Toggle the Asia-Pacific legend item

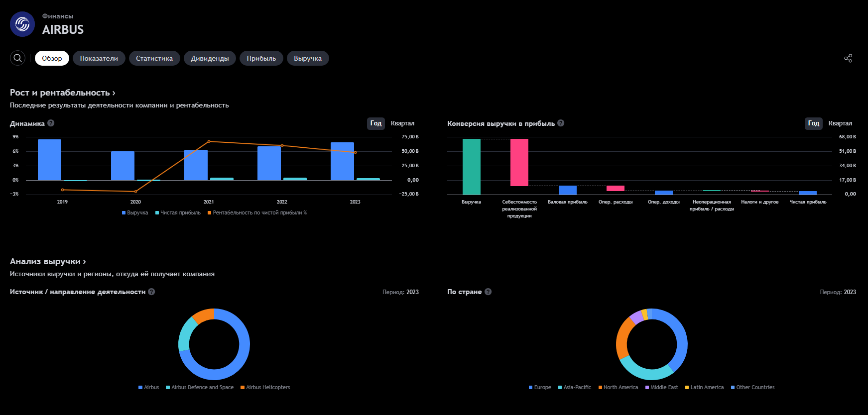click(575, 387)
